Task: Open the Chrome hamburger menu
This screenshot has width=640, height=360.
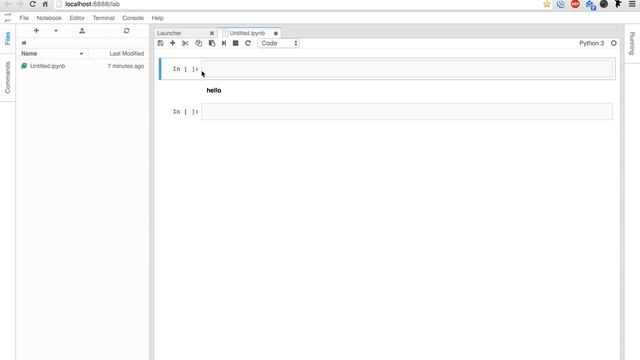Action: click(632, 4)
